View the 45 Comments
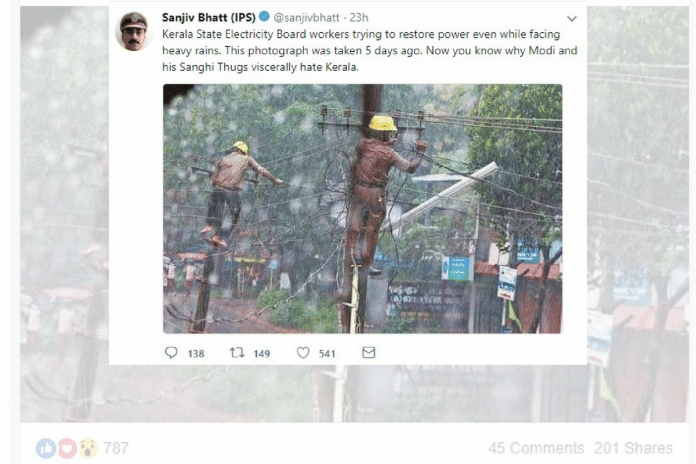This screenshot has width=696, height=464. click(x=535, y=448)
